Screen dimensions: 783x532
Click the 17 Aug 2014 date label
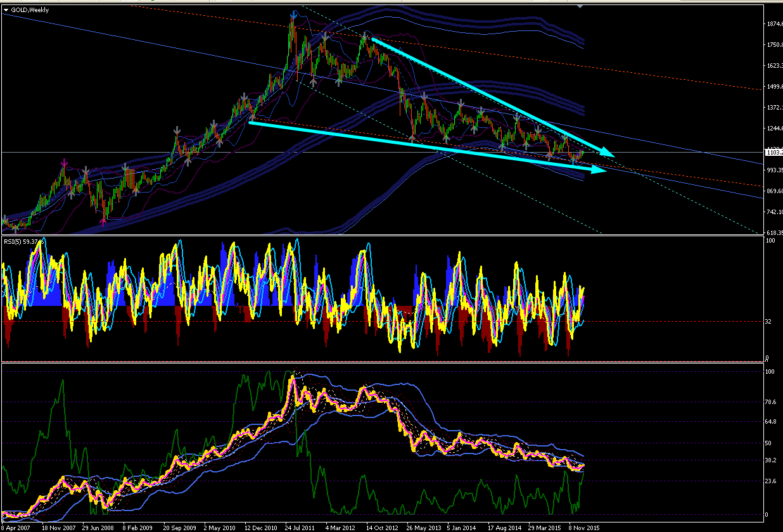pos(505,527)
